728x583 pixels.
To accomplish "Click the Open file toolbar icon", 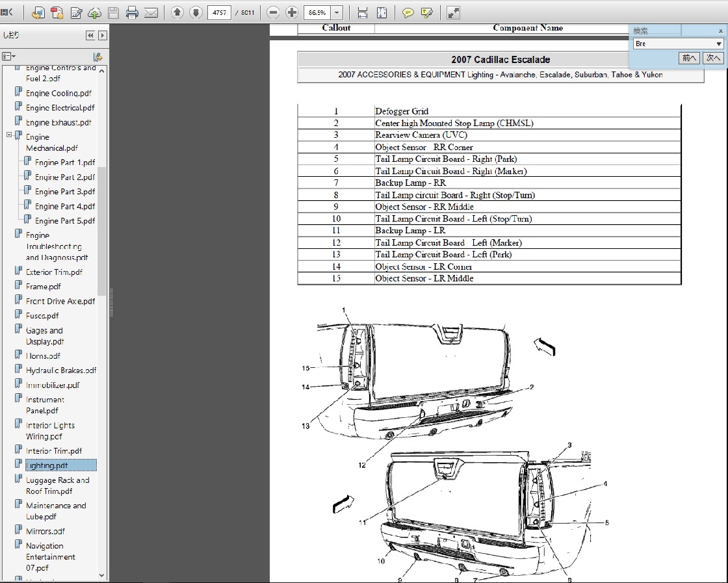I will (x=38, y=12).
